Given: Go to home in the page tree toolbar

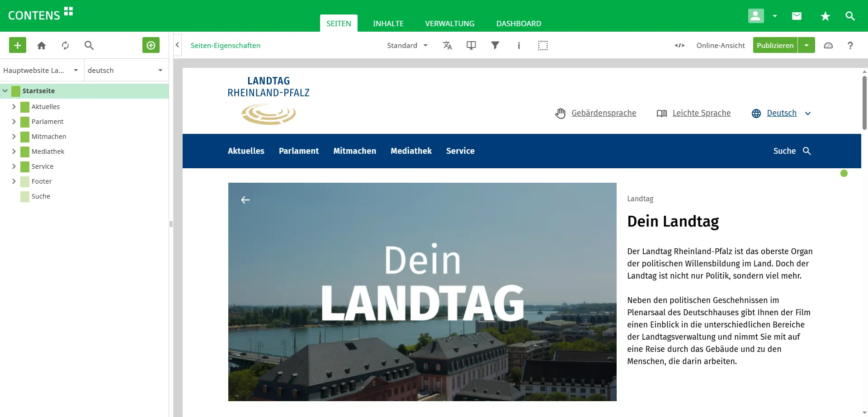Looking at the screenshot, I should pos(42,45).
